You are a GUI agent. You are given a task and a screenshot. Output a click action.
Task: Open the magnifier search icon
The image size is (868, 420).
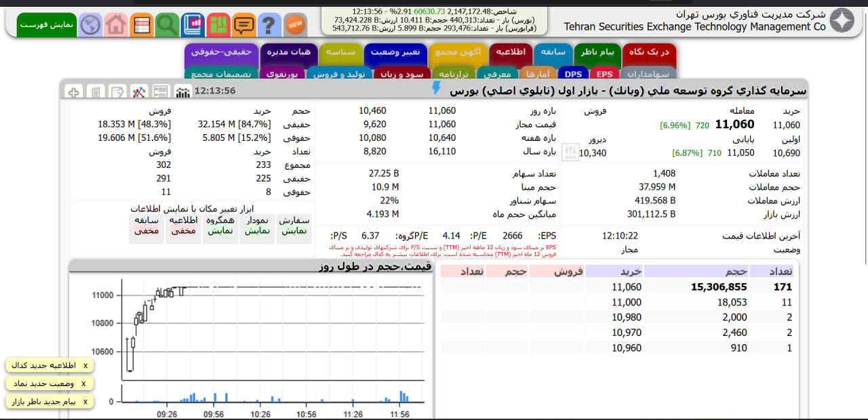pos(167,25)
